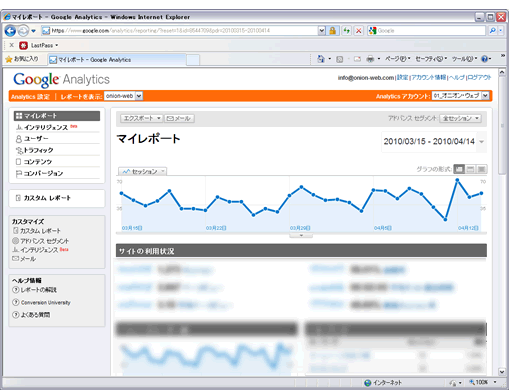Click the page scroll up arrow
The width and height of the screenshot is (509, 390).
[x=502, y=72]
